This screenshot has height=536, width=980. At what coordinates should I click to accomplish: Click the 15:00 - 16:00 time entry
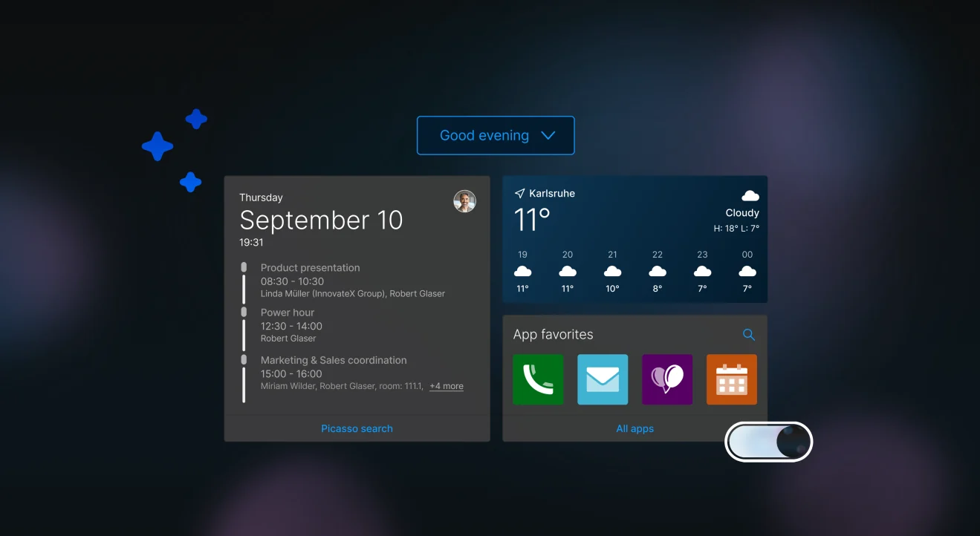pyautogui.click(x=291, y=373)
